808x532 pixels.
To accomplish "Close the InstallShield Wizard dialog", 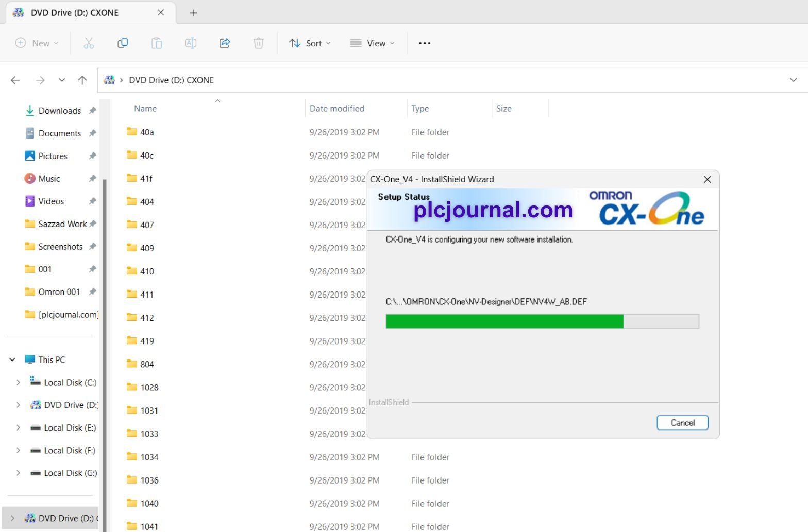I will [707, 179].
